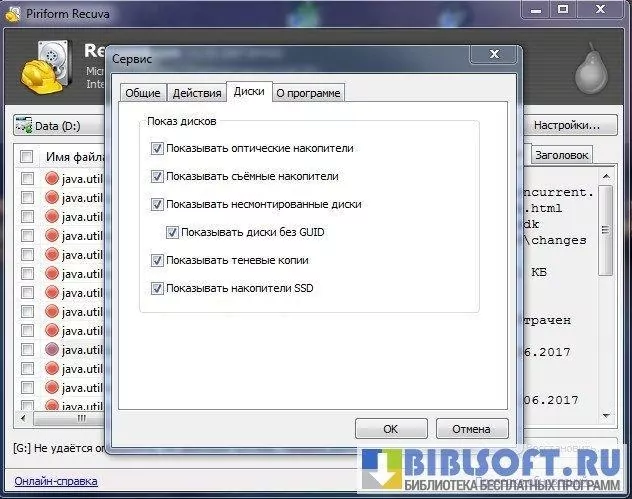The width and height of the screenshot is (632, 499).
Task: Switch to the Общие tab
Action: 141,93
